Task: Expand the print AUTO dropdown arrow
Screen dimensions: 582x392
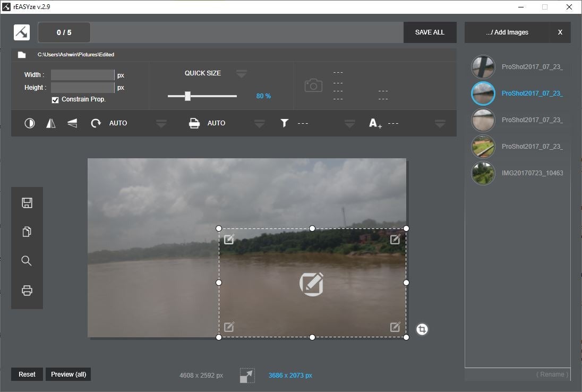Action: pos(260,124)
